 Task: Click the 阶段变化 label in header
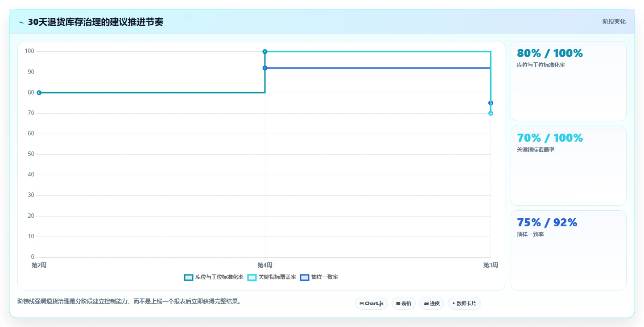coord(614,21)
